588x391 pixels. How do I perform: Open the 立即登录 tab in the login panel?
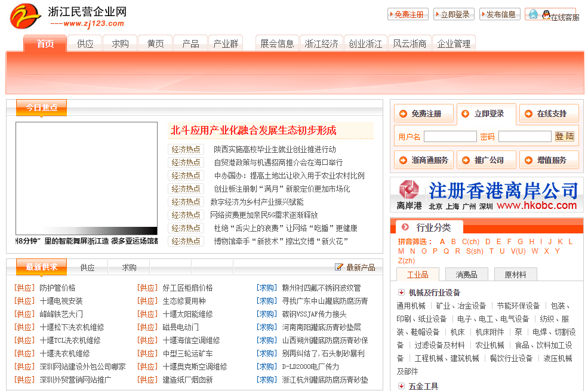tap(487, 113)
